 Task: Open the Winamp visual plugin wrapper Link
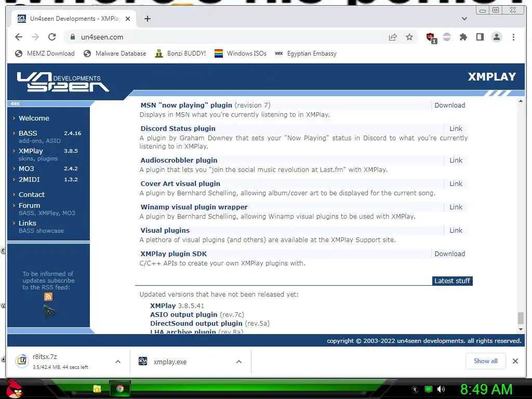point(456,207)
